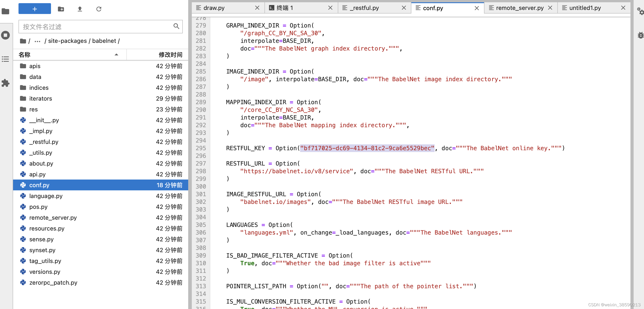Select language.py in the file list

(46, 196)
